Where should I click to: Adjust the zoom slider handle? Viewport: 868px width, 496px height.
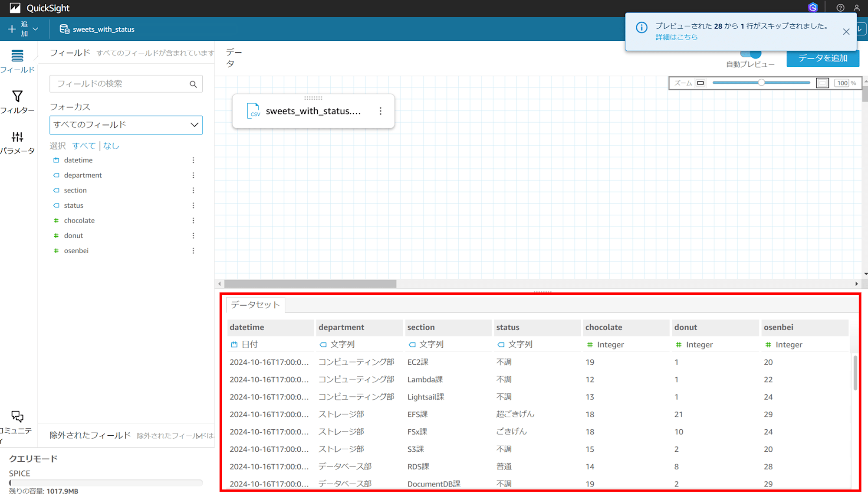tap(761, 83)
